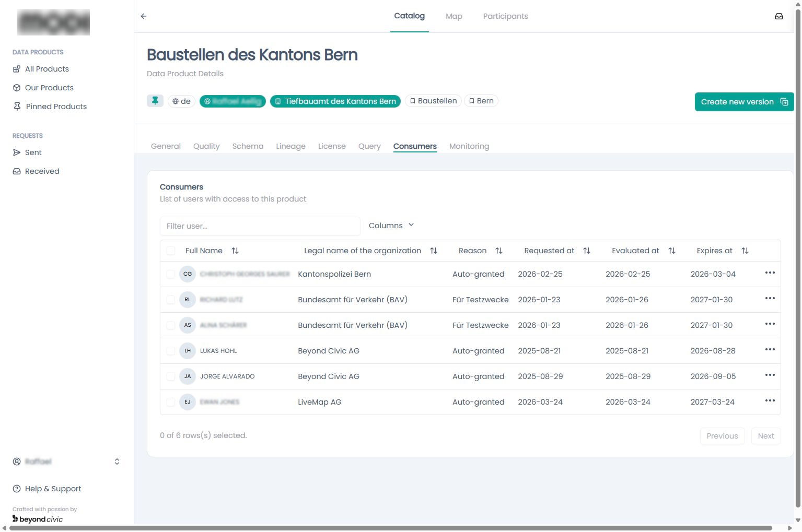Open actions menu for Jorge Alvarado row
This screenshot has height=532, width=802.
click(770, 375)
